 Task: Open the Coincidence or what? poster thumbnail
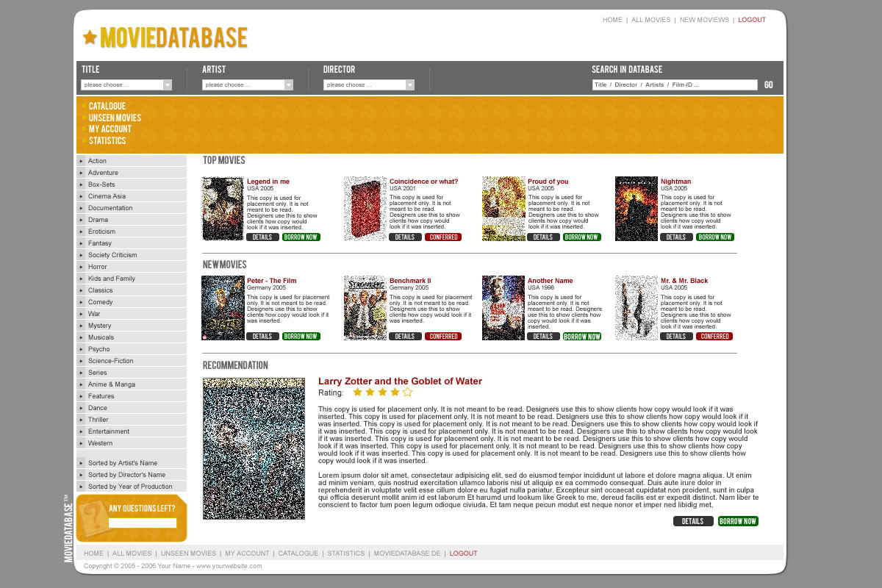point(365,209)
